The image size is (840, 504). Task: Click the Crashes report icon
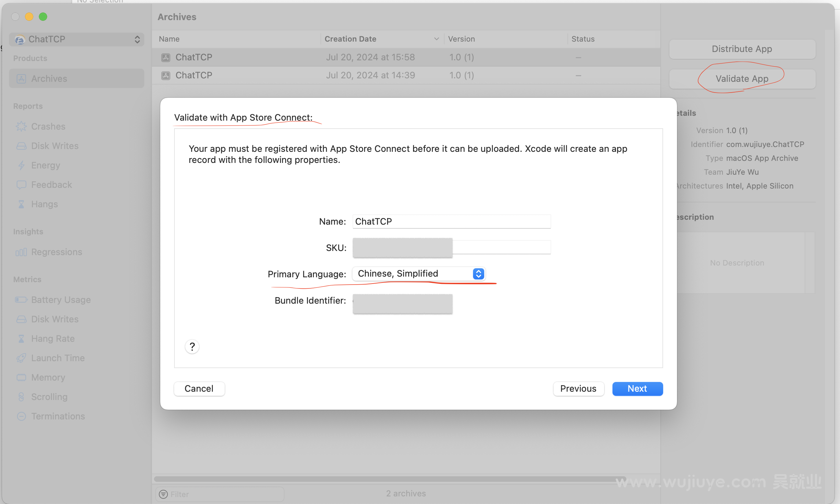pos(22,127)
